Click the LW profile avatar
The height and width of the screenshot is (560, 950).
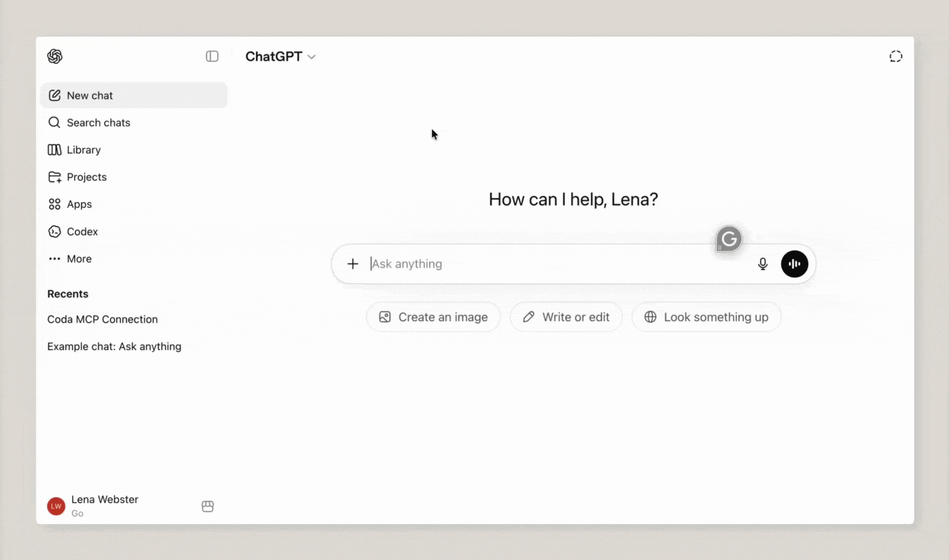point(56,506)
